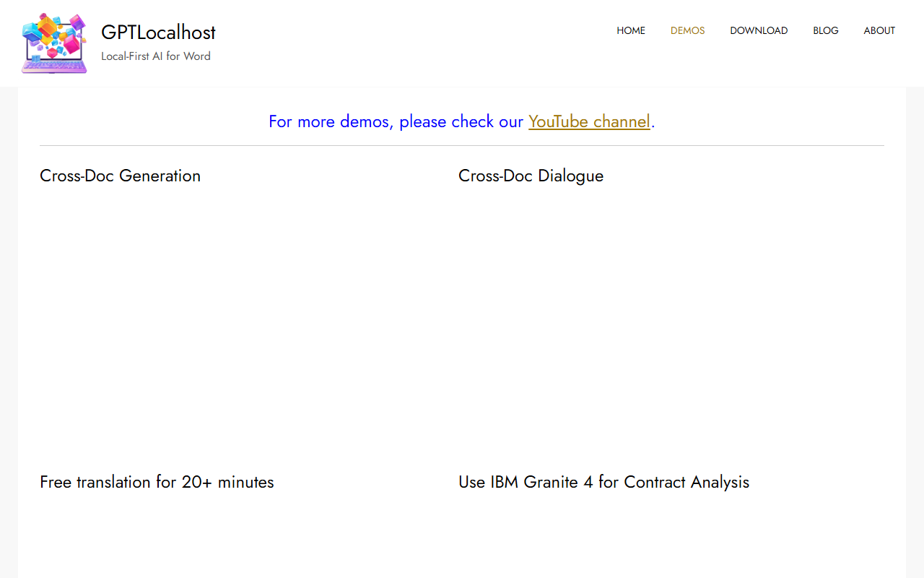The image size is (924, 578).
Task: Click the GPTLocalhost cube logo icon
Action: tap(54, 43)
